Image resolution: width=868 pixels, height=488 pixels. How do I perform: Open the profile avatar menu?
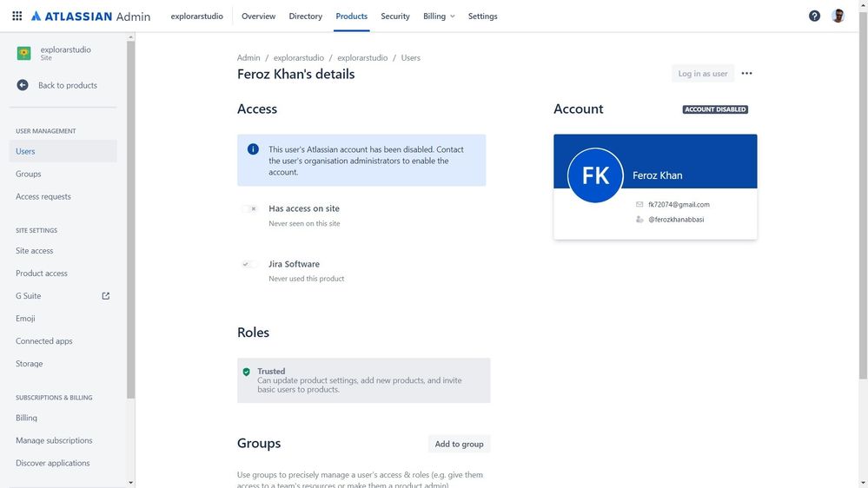coord(838,16)
